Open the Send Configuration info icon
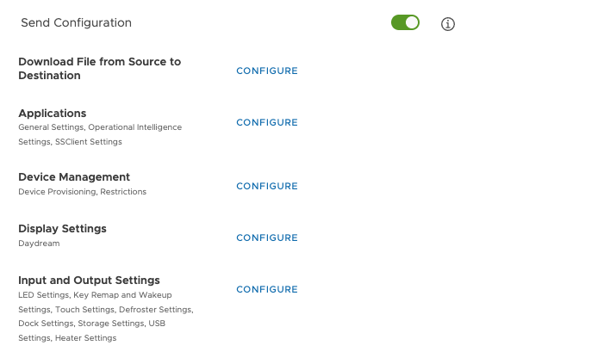The height and width of the screenshot is (364, 610). pyautogui.click(x=448, y=24)
